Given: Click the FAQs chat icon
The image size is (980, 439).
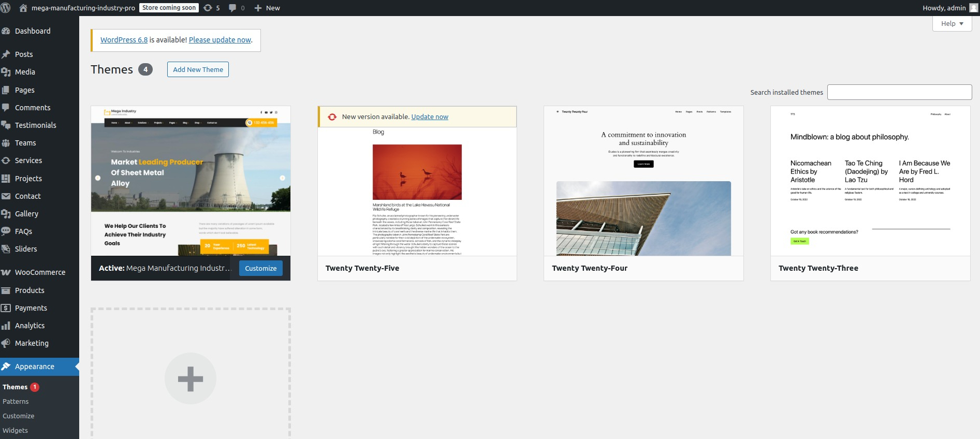Looking at the screenshot, I should pos(6,231).
